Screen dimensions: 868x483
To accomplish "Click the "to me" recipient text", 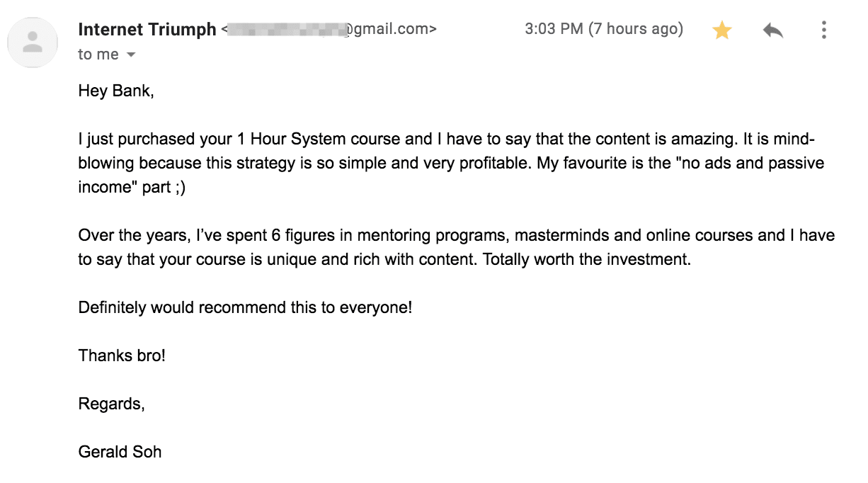I will 98,55.
